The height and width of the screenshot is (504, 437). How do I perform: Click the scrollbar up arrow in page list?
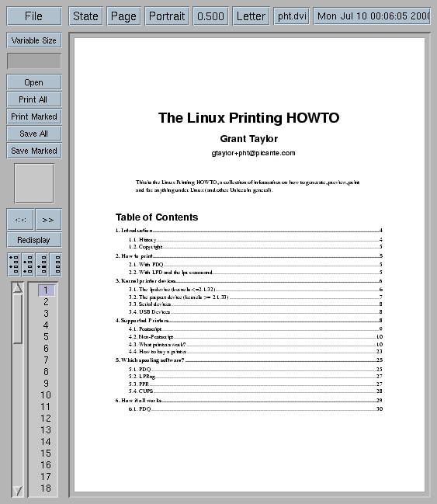tap(18, 287)
